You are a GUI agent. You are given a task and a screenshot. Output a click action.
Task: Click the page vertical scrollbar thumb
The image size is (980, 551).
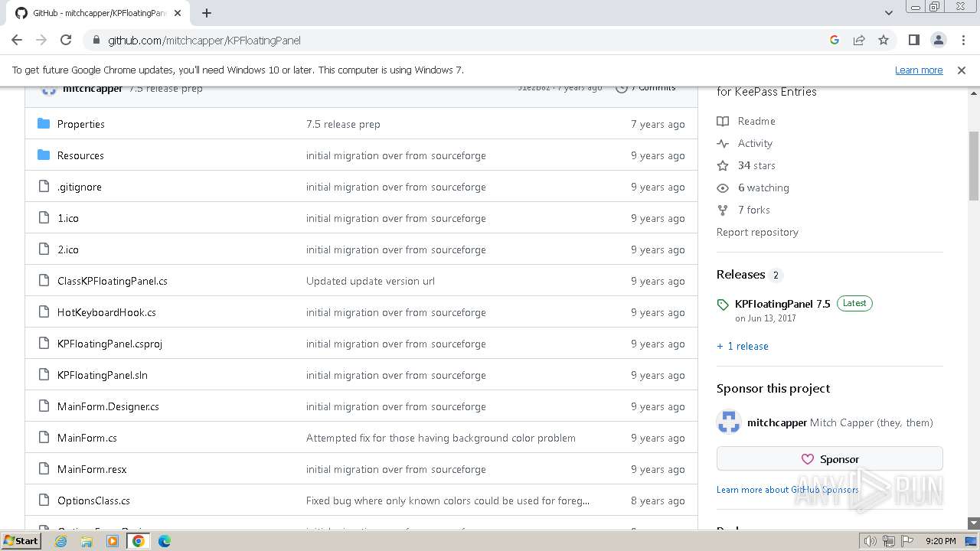[973, 165]
